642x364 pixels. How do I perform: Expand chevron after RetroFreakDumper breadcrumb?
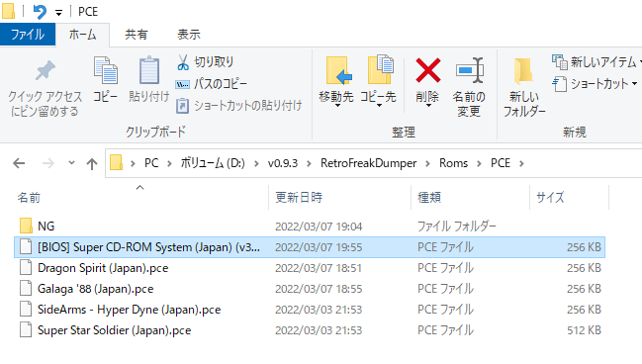(427, 163)
